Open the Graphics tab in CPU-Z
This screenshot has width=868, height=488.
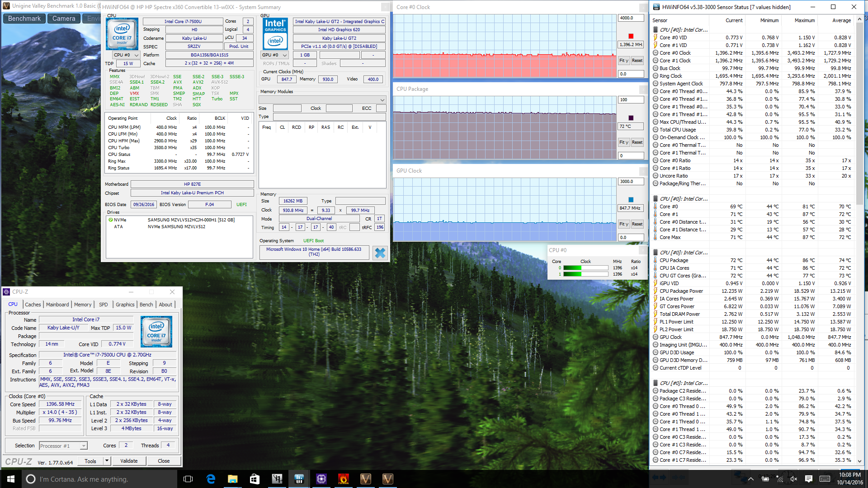click(125, 305)
